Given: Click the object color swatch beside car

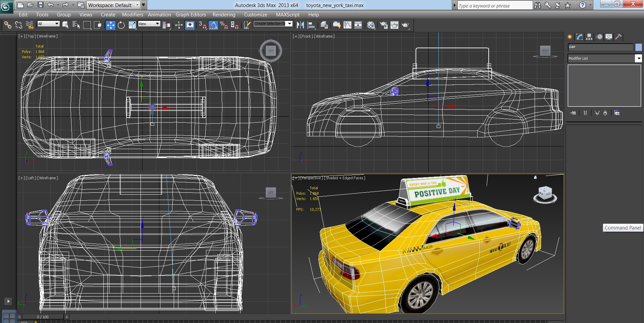Looking at the screenshot, I should coord(638,47).
